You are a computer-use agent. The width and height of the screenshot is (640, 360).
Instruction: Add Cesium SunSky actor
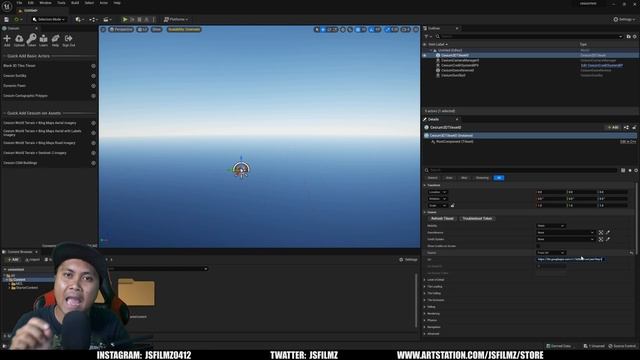pyautogui.click(x=93, y=76)
